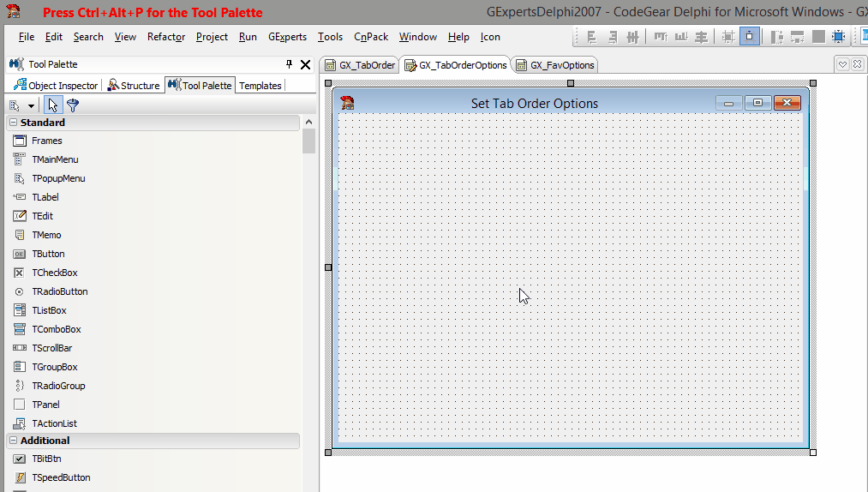The height and width of the screenshot is (492, 868).
Task: Click the Space Equally Horizontally icon
Action: (x=776, y=37)
